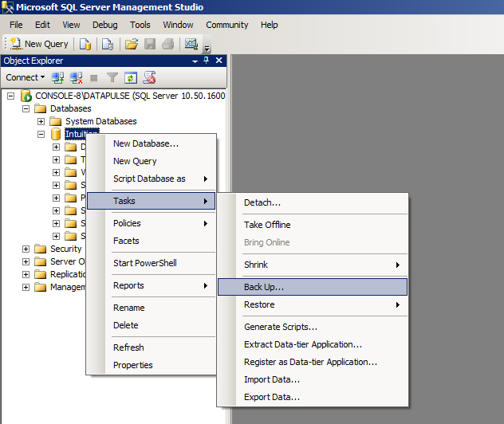
Task: Toggle the Object Explorer auto-hide pin
Action: pos(207,60)
